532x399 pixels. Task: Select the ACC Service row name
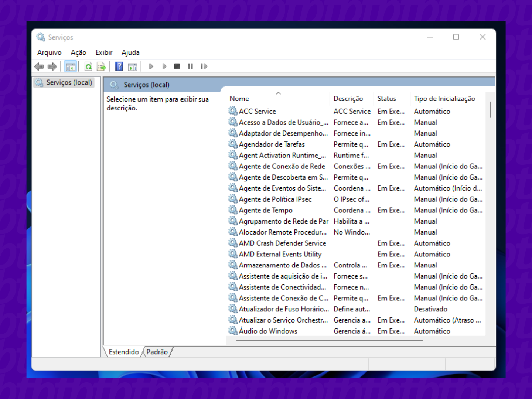point(257,111)
